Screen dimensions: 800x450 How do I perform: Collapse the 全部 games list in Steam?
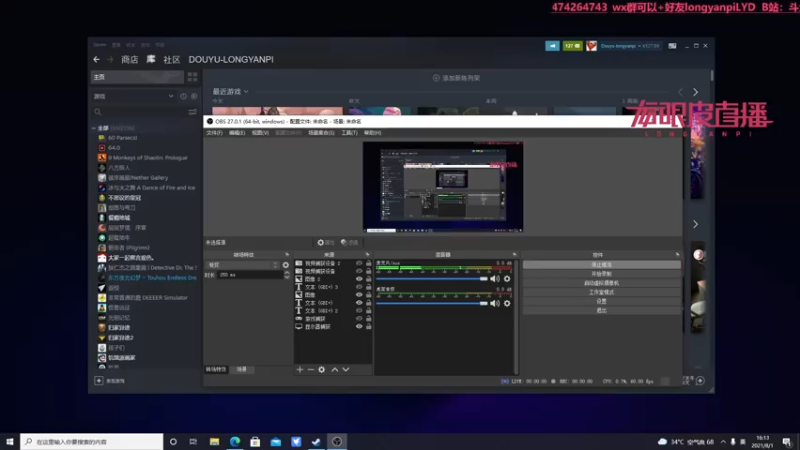(94, 128)
